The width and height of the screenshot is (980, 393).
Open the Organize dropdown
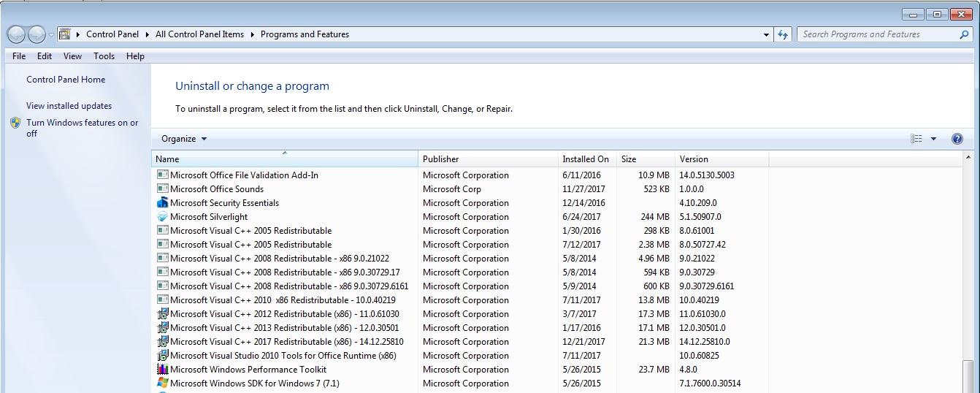click(184, 139)
